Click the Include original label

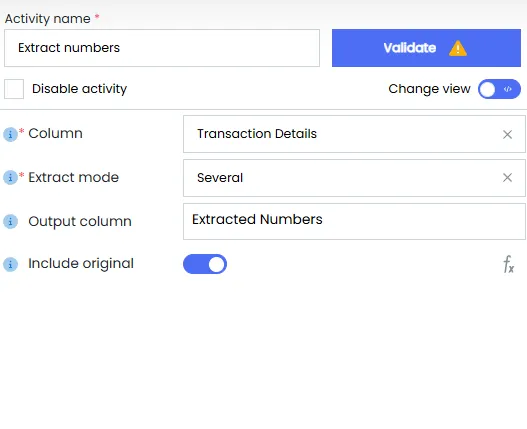pyautogui.click(x=81, y=264)
